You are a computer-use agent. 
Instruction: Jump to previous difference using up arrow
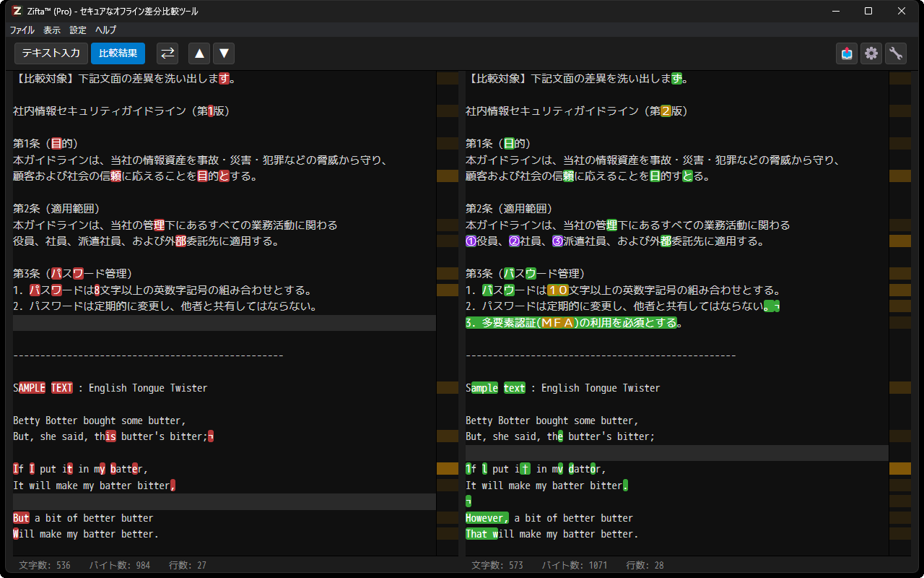point(199,53)
